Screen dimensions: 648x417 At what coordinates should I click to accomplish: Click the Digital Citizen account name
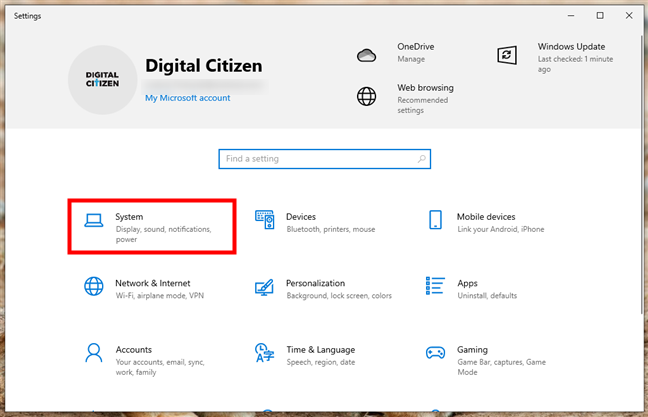point(203,66)
